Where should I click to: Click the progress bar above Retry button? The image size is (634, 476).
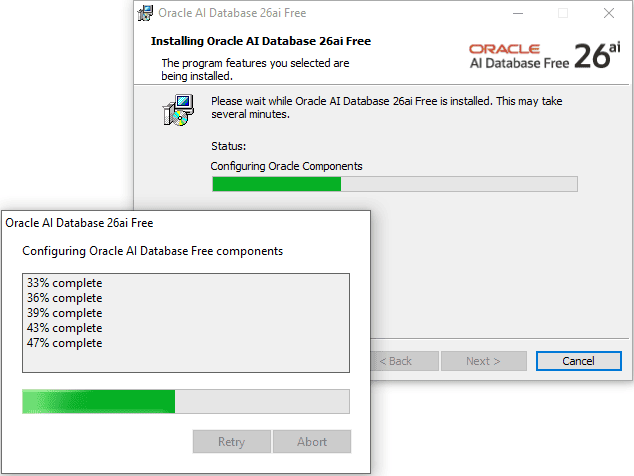[185, 402]
